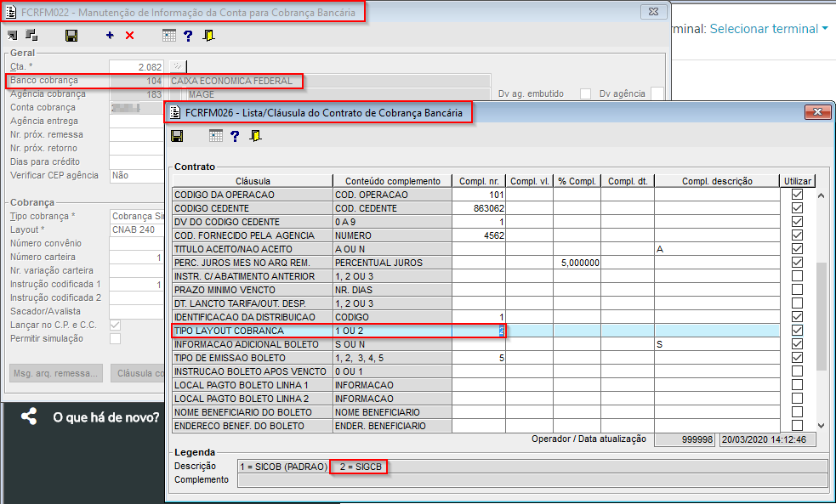This screenshot has height=504, width=836.
Task: Toggle Dv agência checkbox
Action: pyautogui.click(x=657, y=93)
